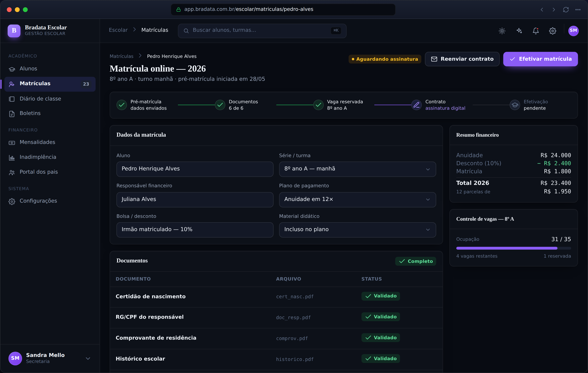Click the padlock icon in address bar
The width and height of the screenshot is (588, 373).
(x=179, y=9)
